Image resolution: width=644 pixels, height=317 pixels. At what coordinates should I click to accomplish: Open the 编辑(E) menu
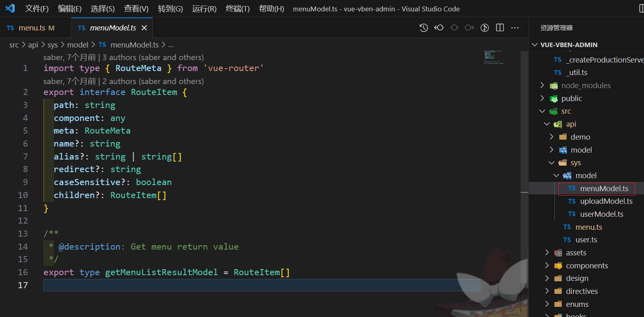tap(70, 9)
